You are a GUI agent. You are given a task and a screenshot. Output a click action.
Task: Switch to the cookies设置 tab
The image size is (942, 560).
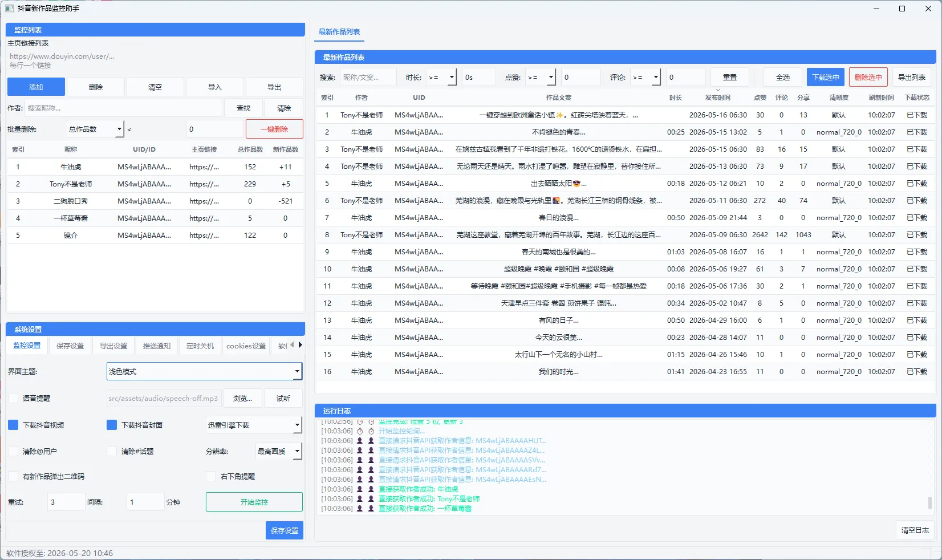click(x=246, y=346)
